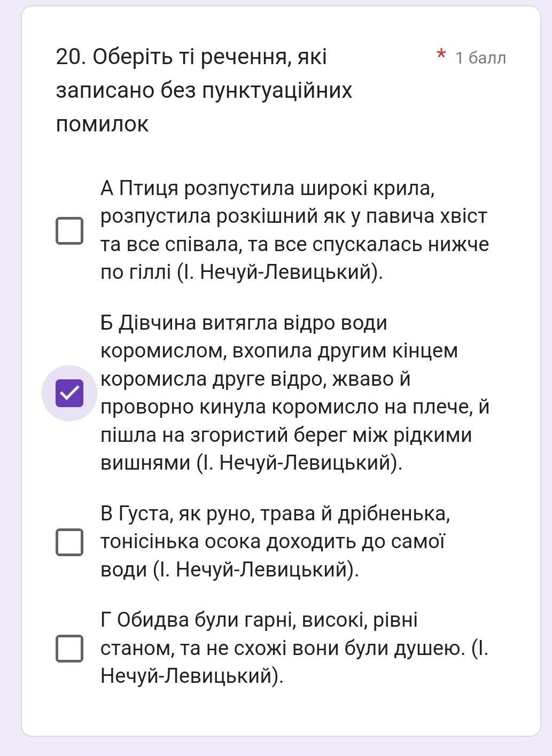Uncheck the selected option Б checkbox
Image resolution: width=552 pixels, height=756 pixels.
pos(69,393)
